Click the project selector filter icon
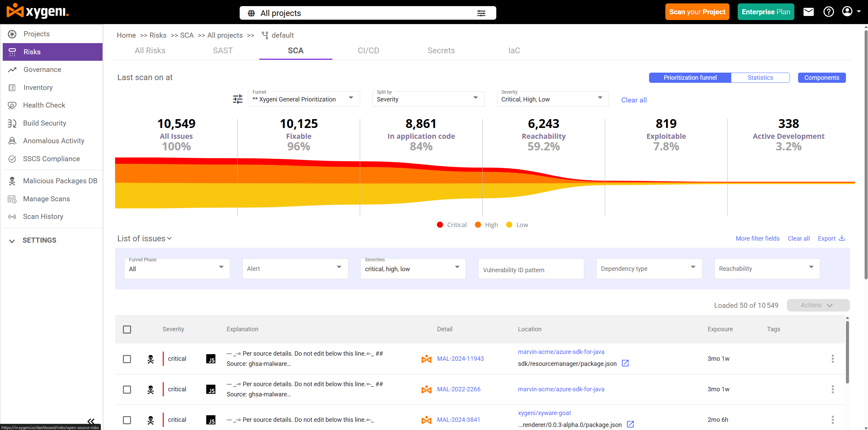868x430 pixels. 481,13
